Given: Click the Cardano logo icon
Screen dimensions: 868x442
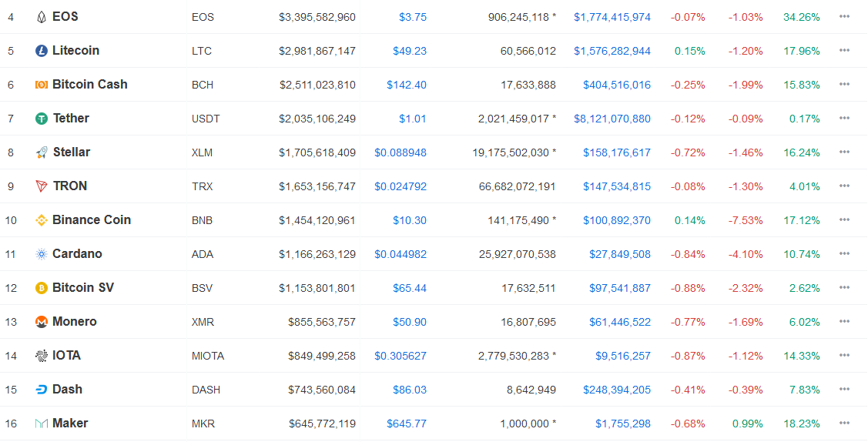Looking at the screenshot, I should [42, 254].
